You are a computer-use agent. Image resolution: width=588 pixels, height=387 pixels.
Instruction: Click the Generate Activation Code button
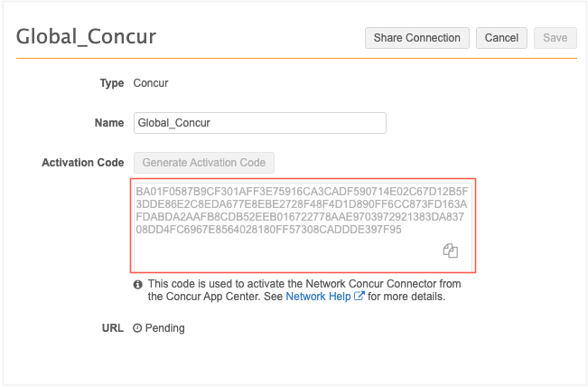coord(204,163)
